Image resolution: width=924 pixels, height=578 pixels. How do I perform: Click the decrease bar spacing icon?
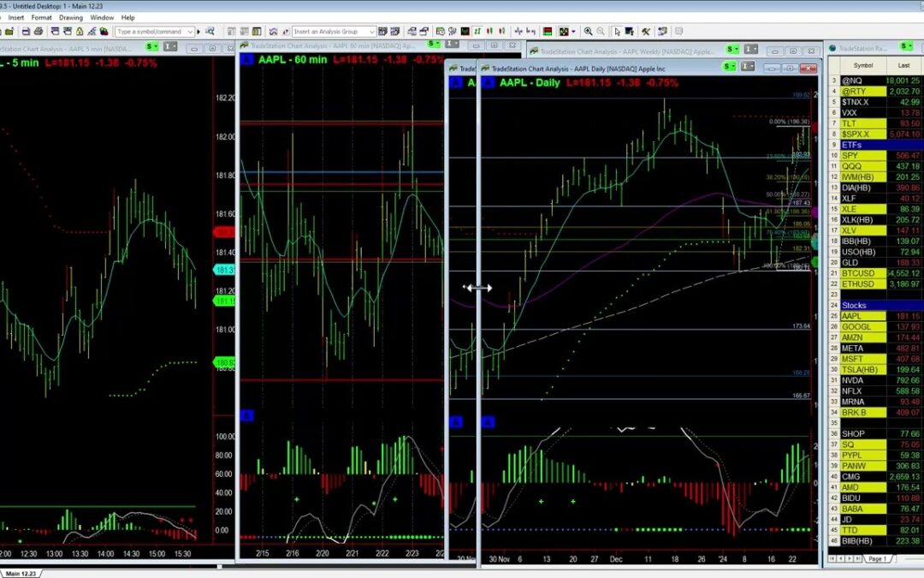click(x=518, y=32)
